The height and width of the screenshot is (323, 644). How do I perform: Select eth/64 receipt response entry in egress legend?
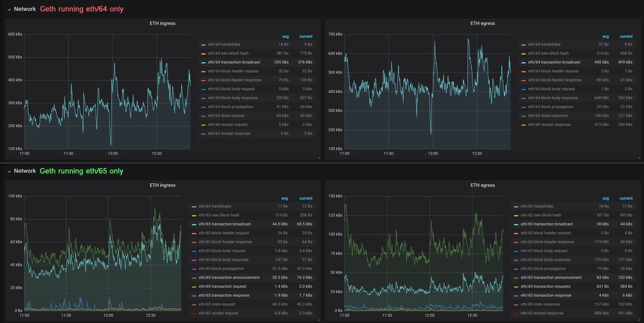pos(550,124)
